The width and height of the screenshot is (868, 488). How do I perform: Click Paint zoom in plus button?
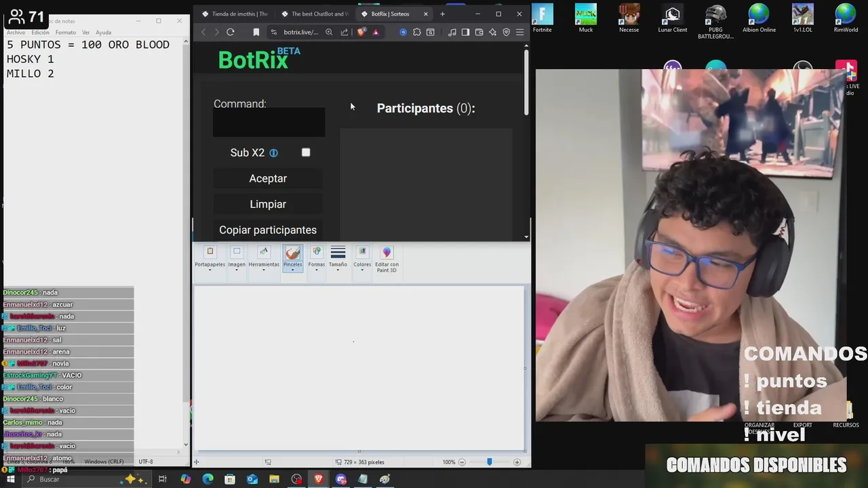517,462
